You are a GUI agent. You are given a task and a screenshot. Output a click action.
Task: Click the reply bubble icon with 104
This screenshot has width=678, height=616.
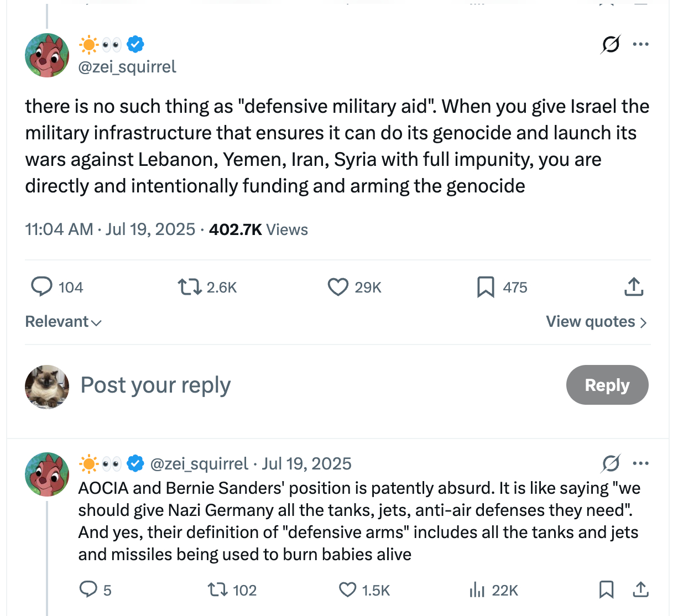click(x=41, y=287)
